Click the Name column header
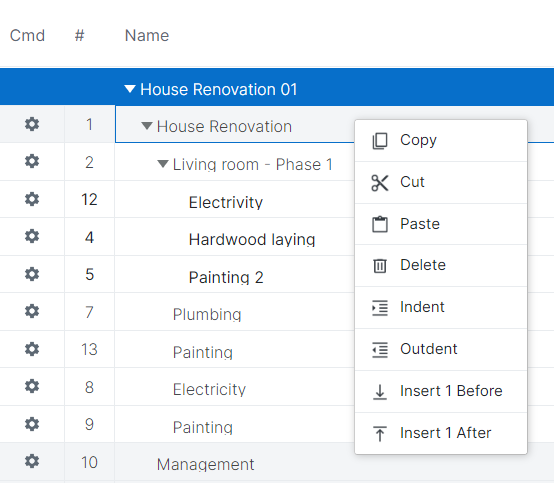 [147, 35]
